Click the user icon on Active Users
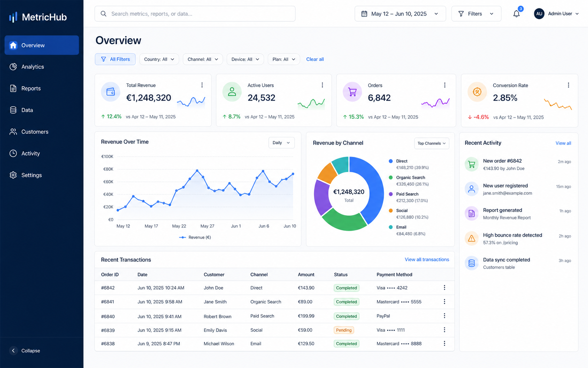 [232, 92]
